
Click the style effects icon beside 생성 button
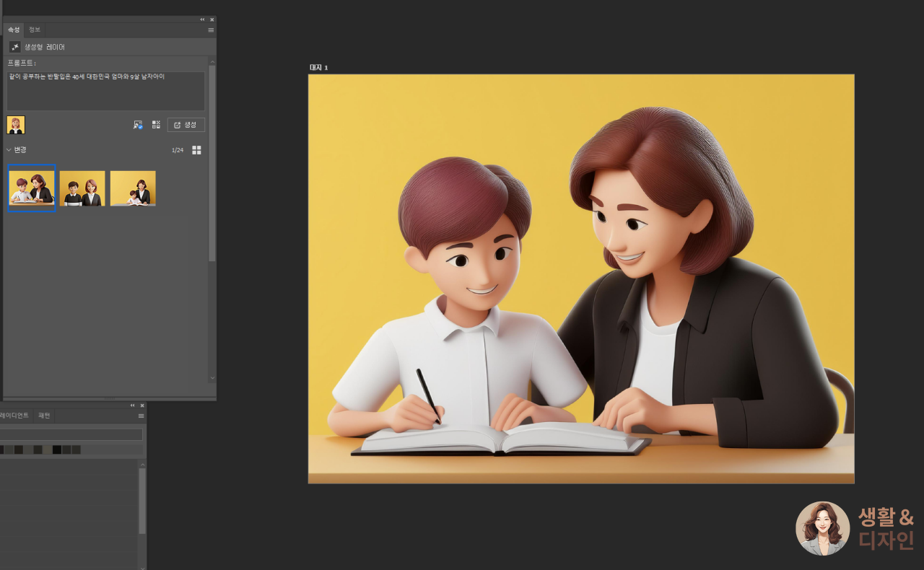[156, 125]
